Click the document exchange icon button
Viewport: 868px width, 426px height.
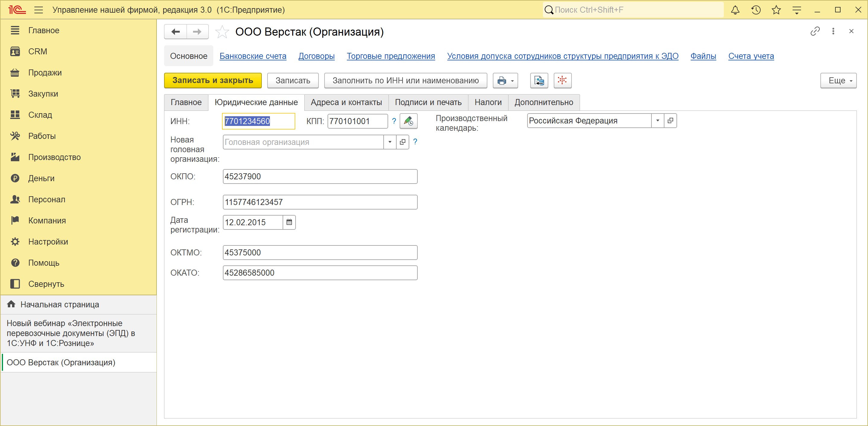click(x=539, y=81)
